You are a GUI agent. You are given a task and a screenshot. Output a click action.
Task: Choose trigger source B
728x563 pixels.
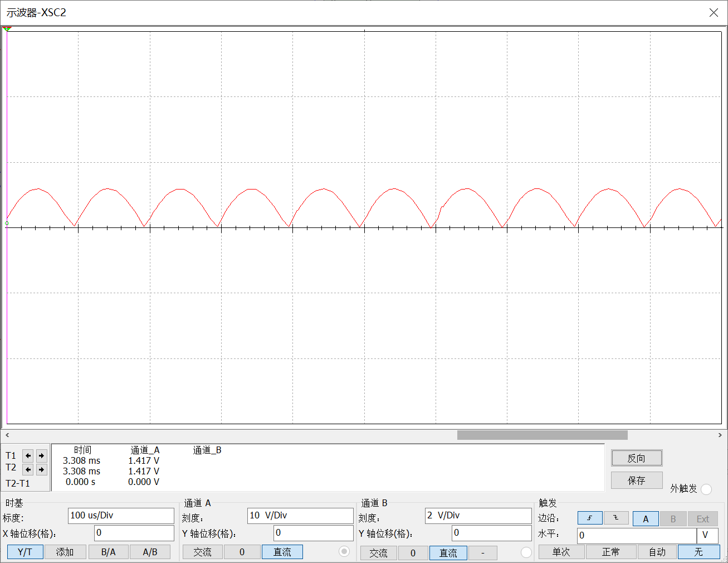coord(673,519)
